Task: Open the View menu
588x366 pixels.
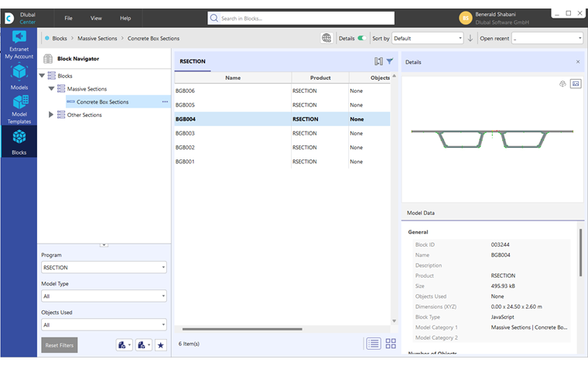Action: pyautogui.click(x=96, y=18)
